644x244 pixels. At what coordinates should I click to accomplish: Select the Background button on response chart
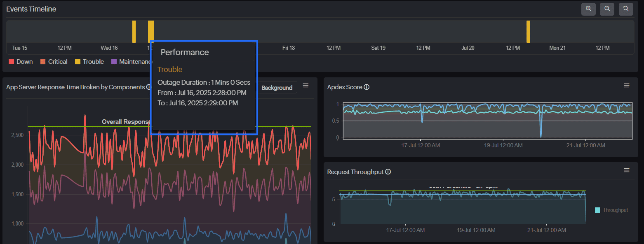277,88
